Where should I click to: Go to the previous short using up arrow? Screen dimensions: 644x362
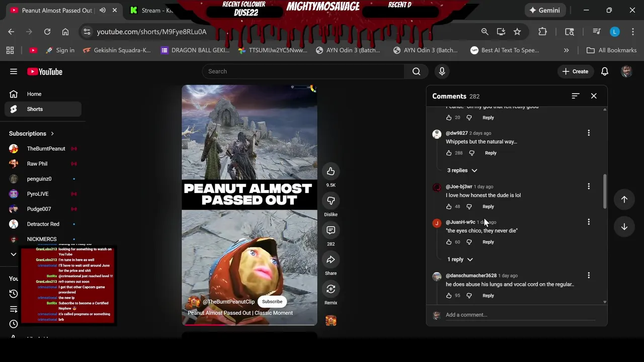click(x=624, y=200)
